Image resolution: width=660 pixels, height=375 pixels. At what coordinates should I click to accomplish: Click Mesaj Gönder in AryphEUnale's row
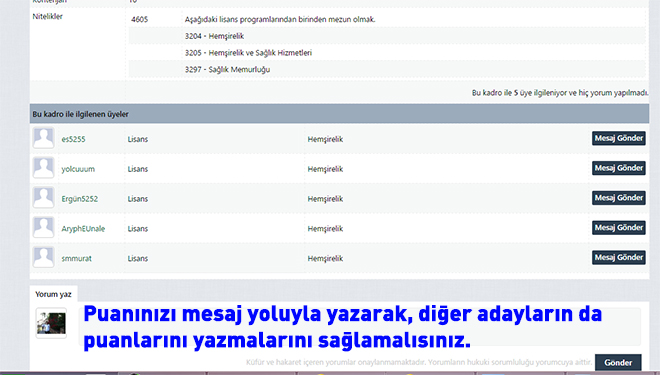619,228
